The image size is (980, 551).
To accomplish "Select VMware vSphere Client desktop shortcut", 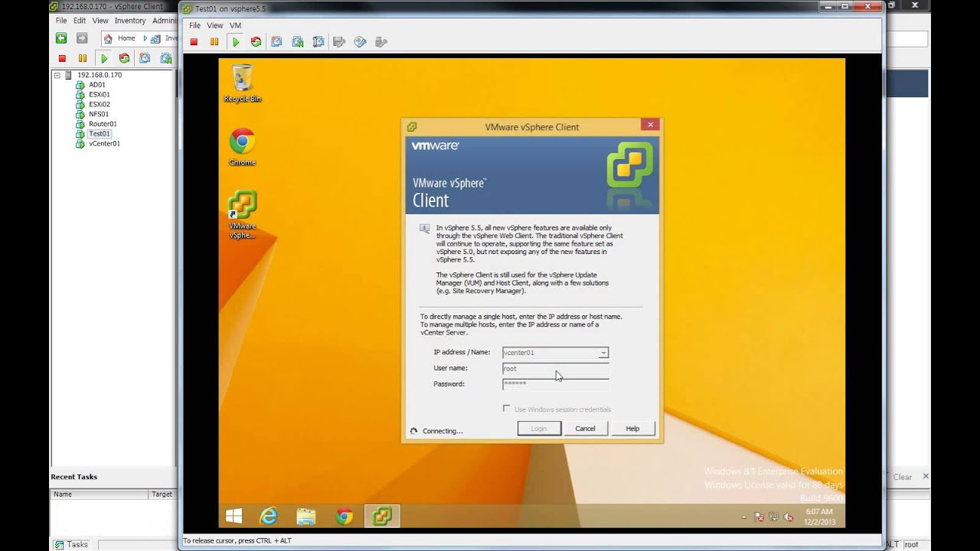I will [x=242, y=214].
